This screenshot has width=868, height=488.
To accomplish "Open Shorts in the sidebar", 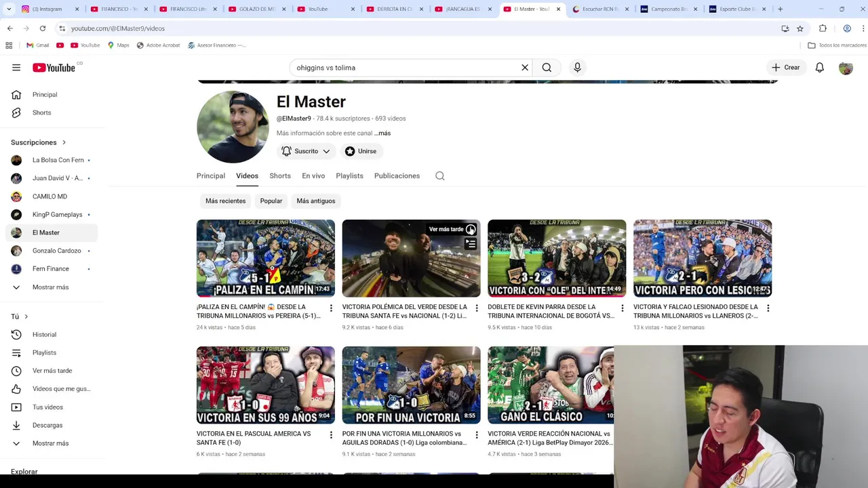I will [x=52, y=113].
